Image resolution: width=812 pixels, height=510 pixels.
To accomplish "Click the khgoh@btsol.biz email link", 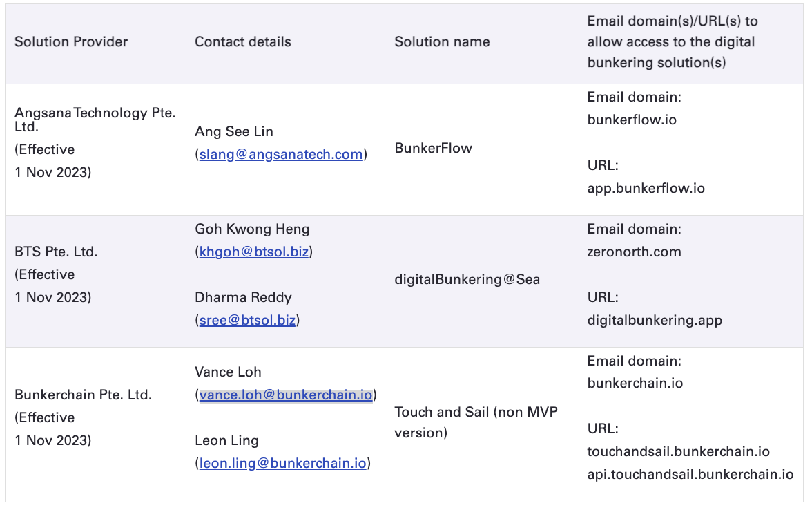I will pos(253,252).
